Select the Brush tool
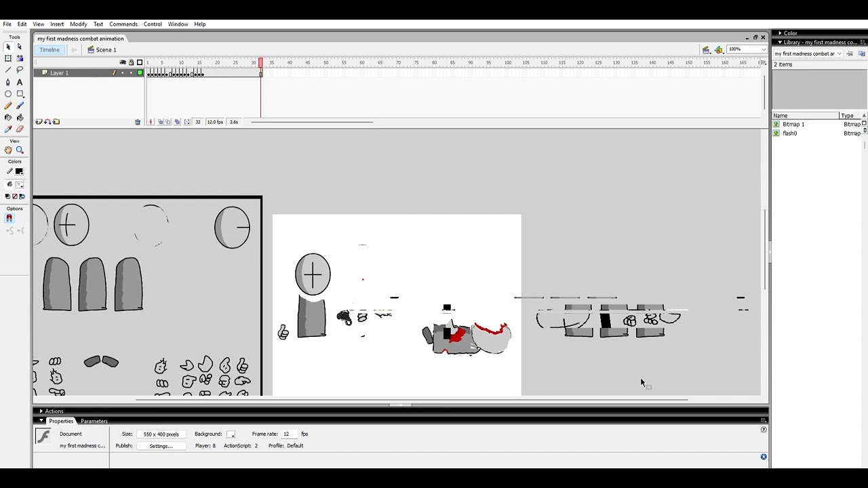The height and width of the screenshot is (488, 868). [20, 106]
